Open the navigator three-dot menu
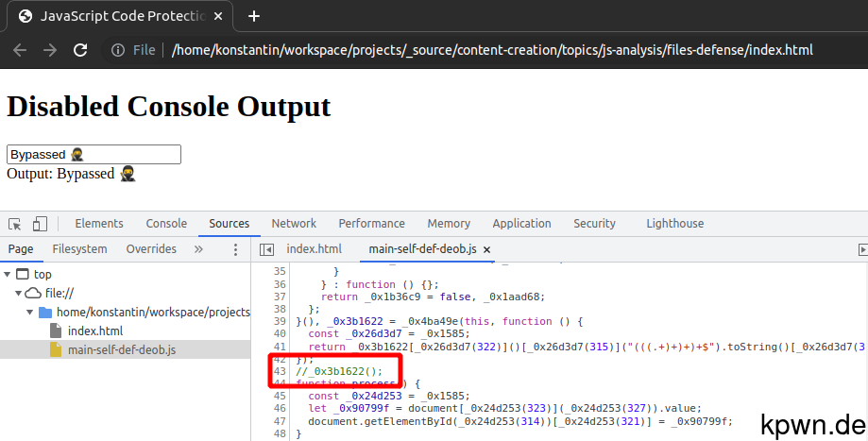 tap(235, 249)
